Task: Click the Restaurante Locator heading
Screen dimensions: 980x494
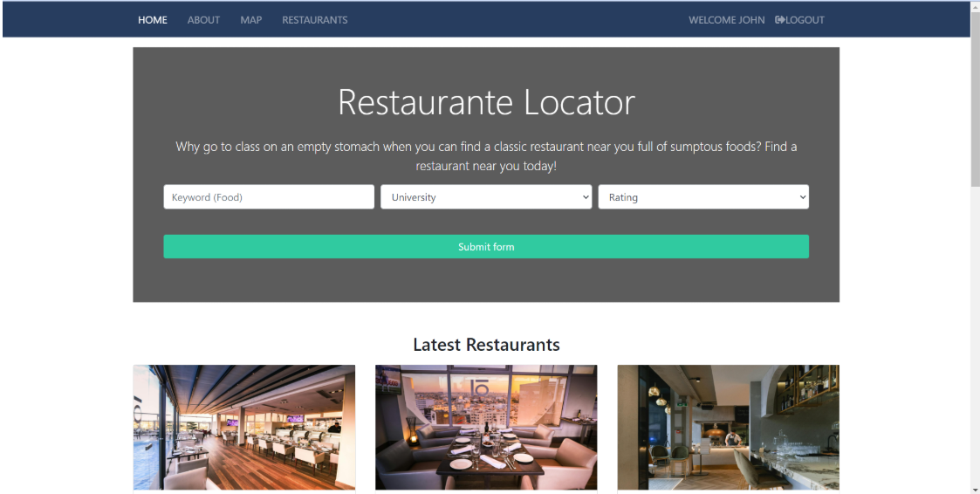Action: coord(486,102)
